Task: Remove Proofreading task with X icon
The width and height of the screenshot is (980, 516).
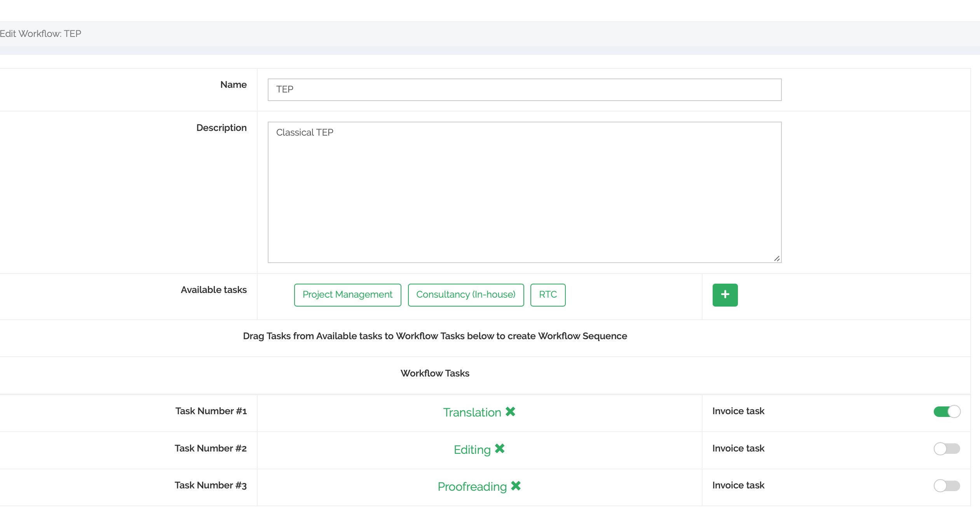Action: click(516, 486)
